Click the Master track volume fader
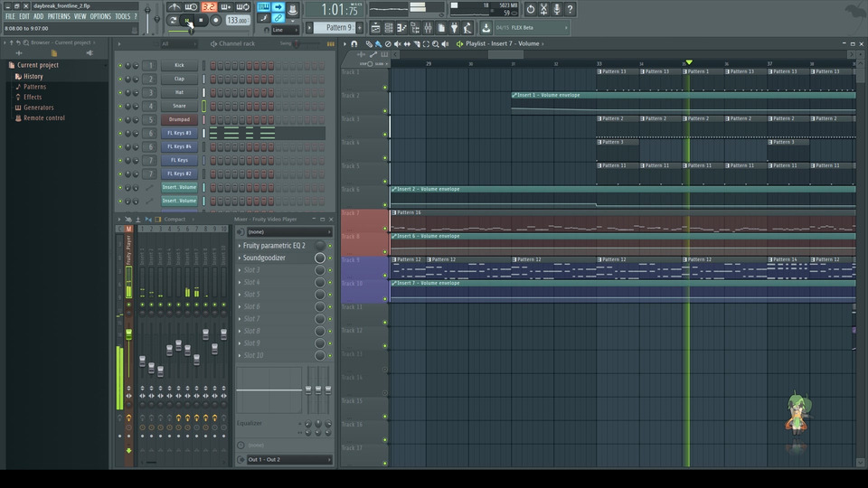 (129, 334)
